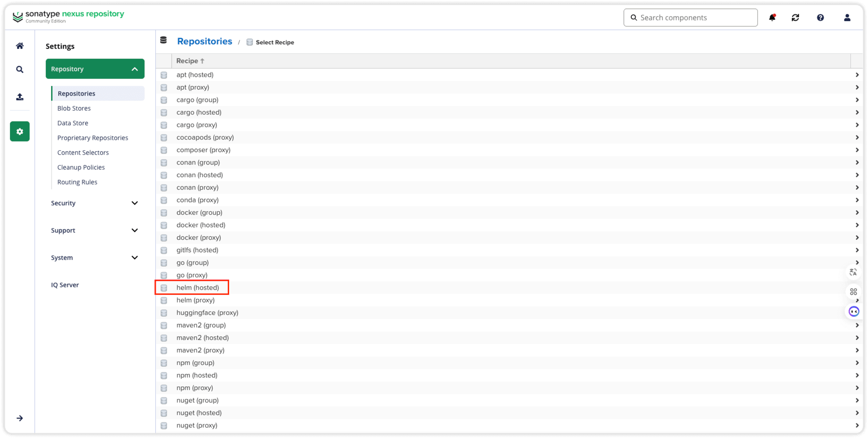Click chevron arrow on nuget (hosted) row

pyautogui.click(x=857, y=413)
